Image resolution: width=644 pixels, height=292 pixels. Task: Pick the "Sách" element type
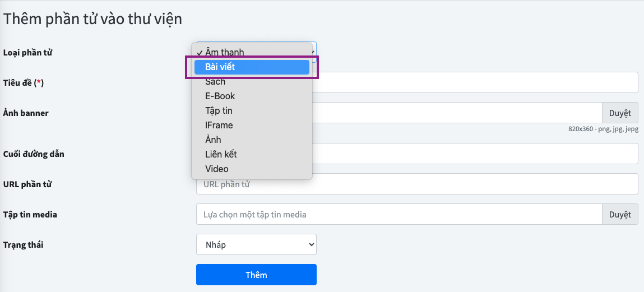[215, 82]
